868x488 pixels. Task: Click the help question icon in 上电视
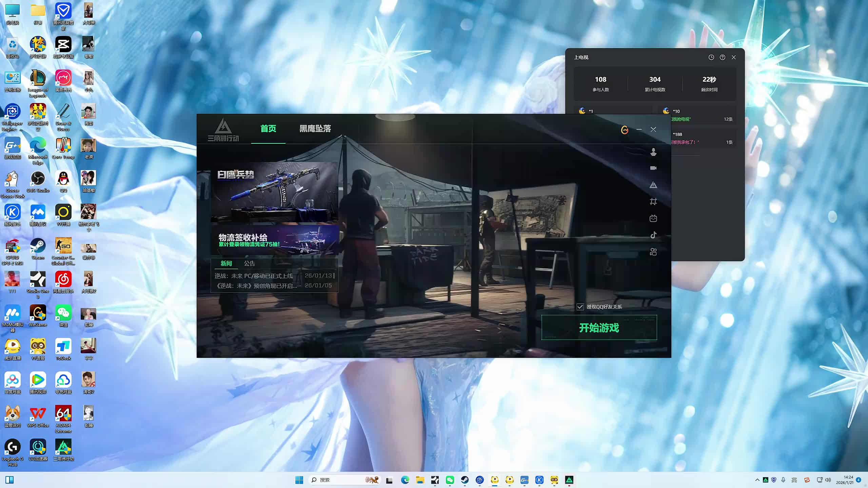click(723, 57)
